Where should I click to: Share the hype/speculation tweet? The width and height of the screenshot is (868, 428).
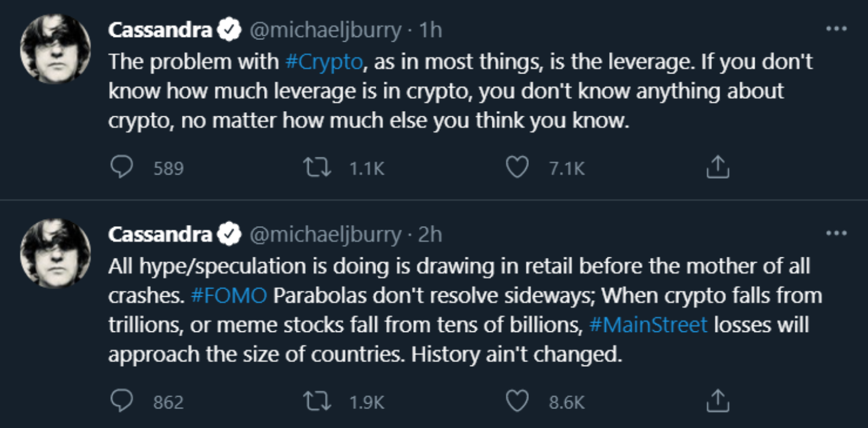click(717, 401)
